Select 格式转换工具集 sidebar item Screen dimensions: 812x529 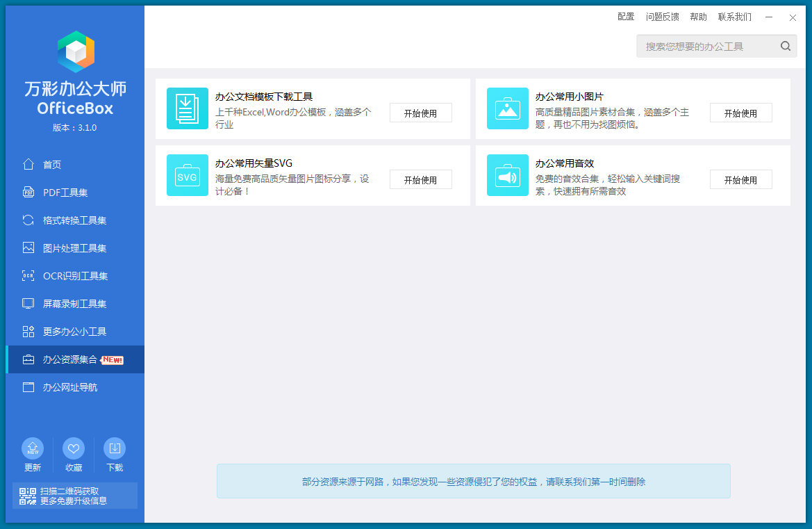pos(74,220)
